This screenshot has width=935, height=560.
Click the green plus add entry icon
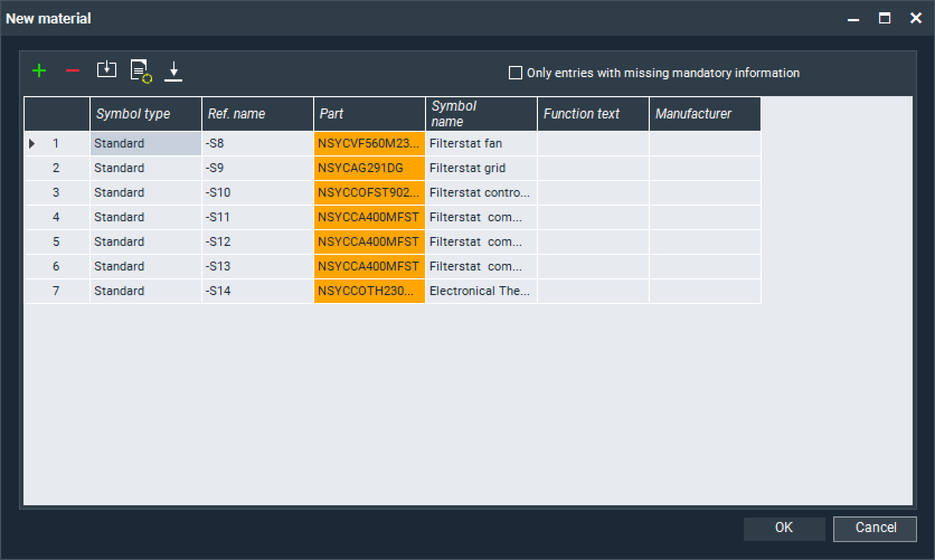tap(39, 71)
